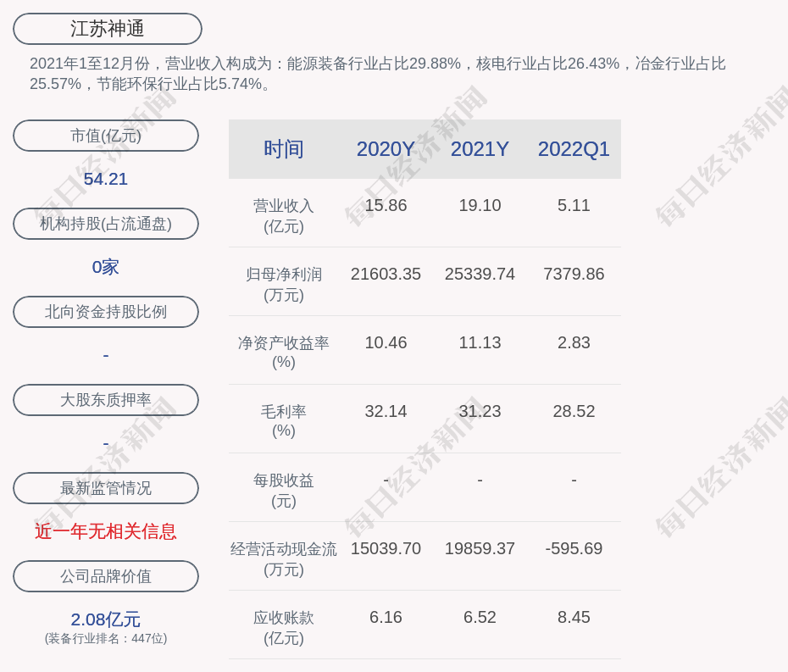Screen dimensions: 788x672
Task: Click the 归母净利润 2021Y value 25339.74
Action: [480, 275]
